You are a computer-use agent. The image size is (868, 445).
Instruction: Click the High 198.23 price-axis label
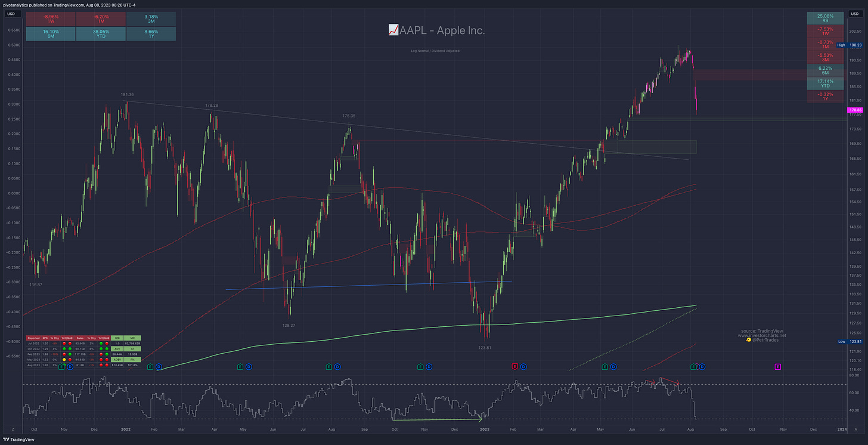click(850, 45)
